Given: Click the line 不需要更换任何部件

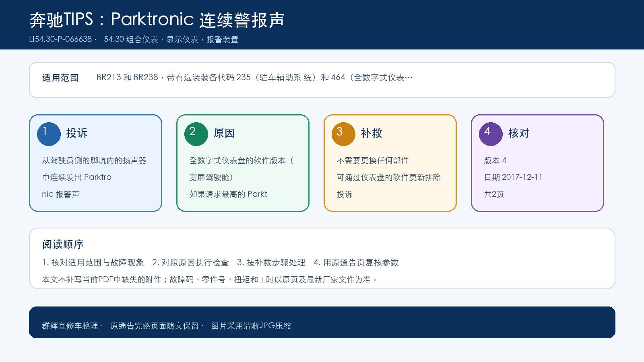Looking at the screenshot, I should [373, 160].
